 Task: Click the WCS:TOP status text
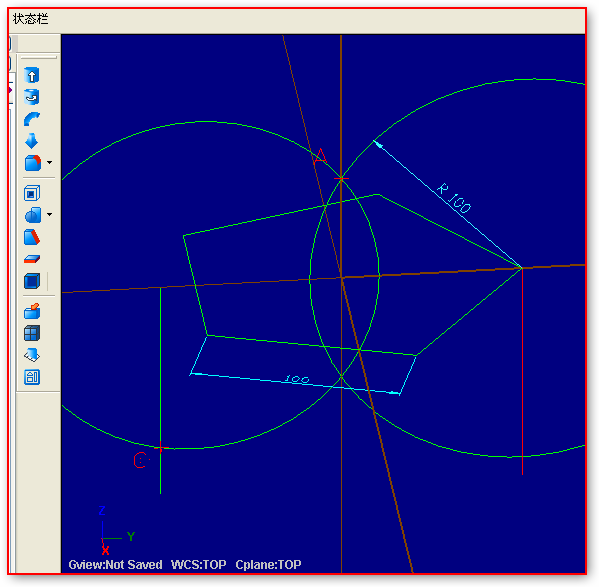coord(199,564)
